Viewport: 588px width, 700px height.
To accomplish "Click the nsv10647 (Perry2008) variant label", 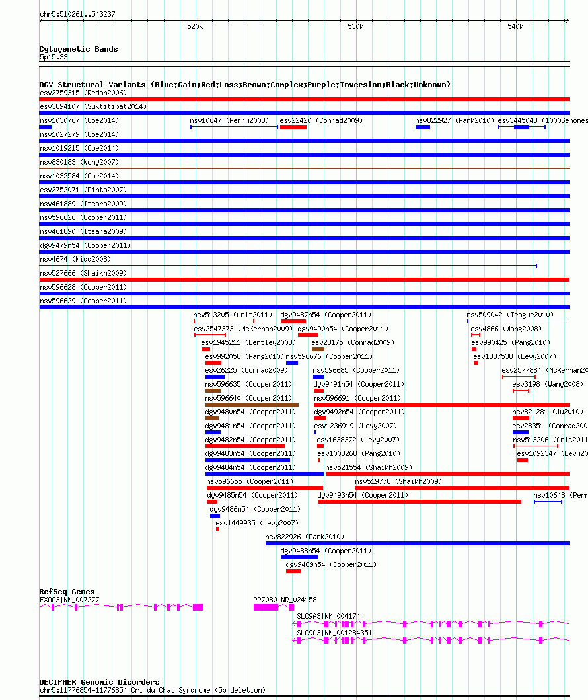I will point(229,120).
